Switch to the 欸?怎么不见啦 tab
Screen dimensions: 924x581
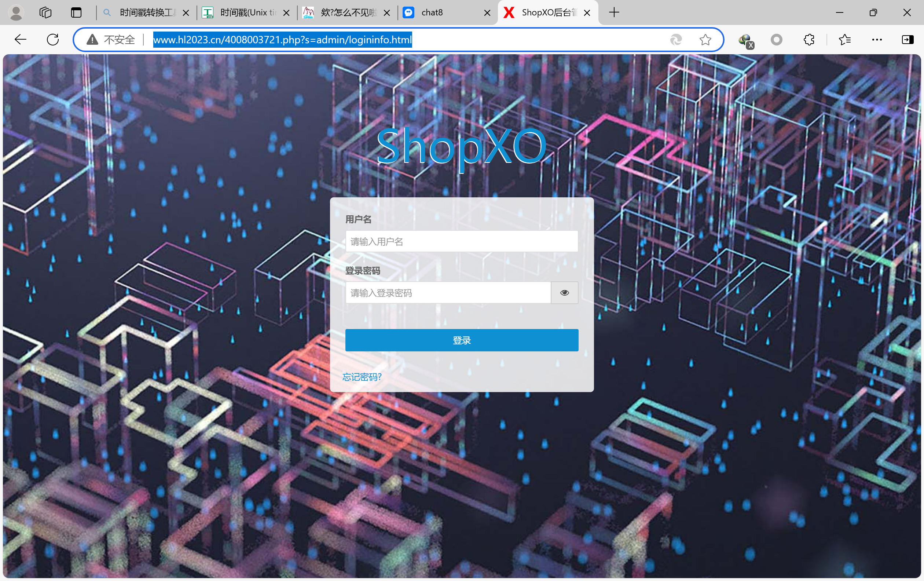click(348, 13)
